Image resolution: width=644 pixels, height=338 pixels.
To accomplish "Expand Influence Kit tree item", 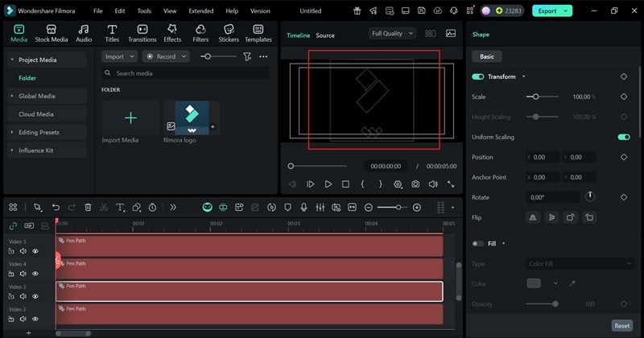I will pyautogui.click(x=12, y=150).
